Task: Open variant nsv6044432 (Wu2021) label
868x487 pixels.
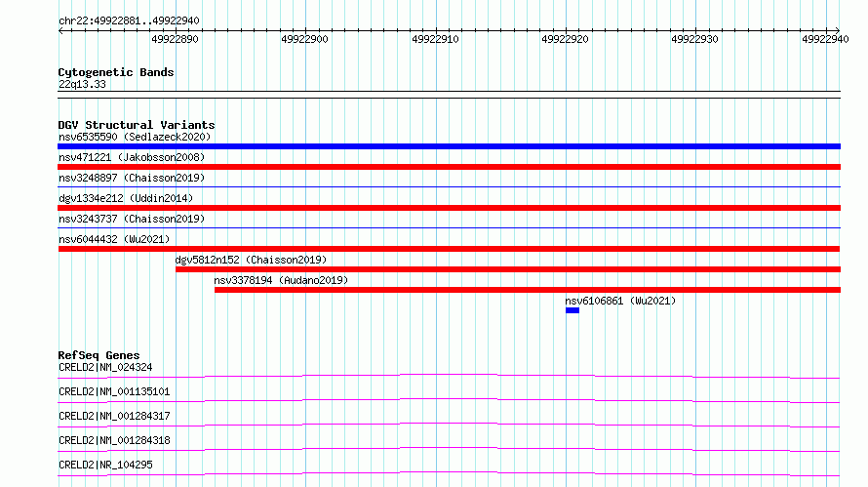Action: click(x=114, y=239)
